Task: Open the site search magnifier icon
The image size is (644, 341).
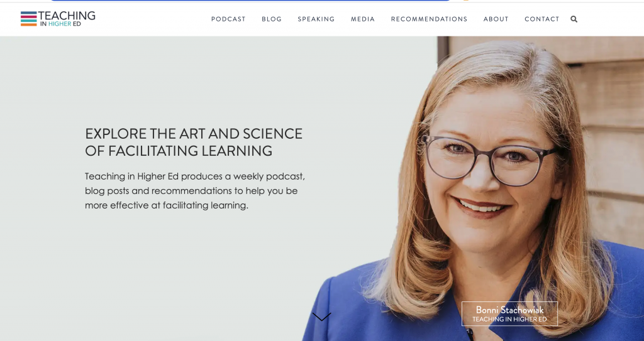Action: [x=574, y=19]
